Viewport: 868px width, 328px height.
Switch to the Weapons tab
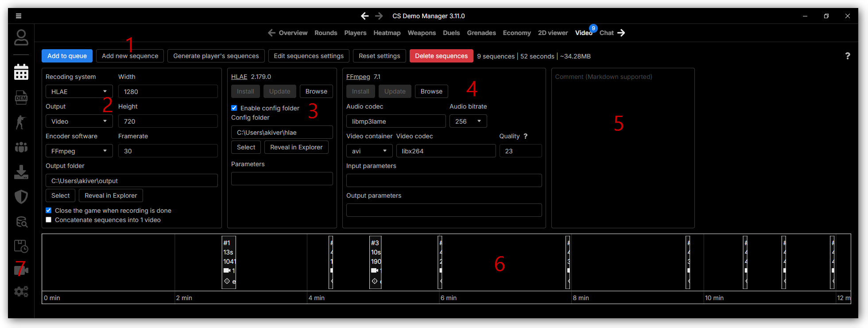(422, 33)
